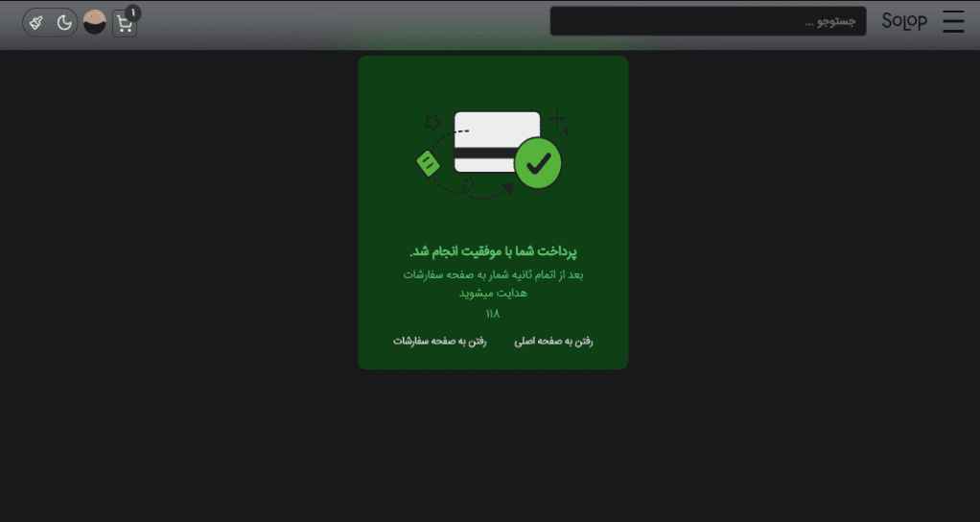Click the Solop logo

coord(904,21)
